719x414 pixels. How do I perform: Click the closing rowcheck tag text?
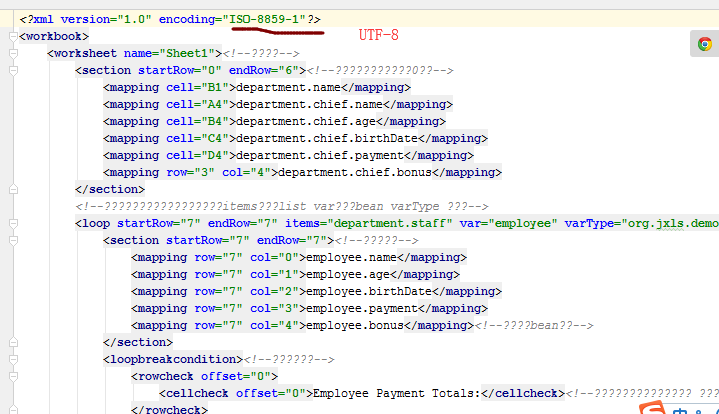(169, 409)
